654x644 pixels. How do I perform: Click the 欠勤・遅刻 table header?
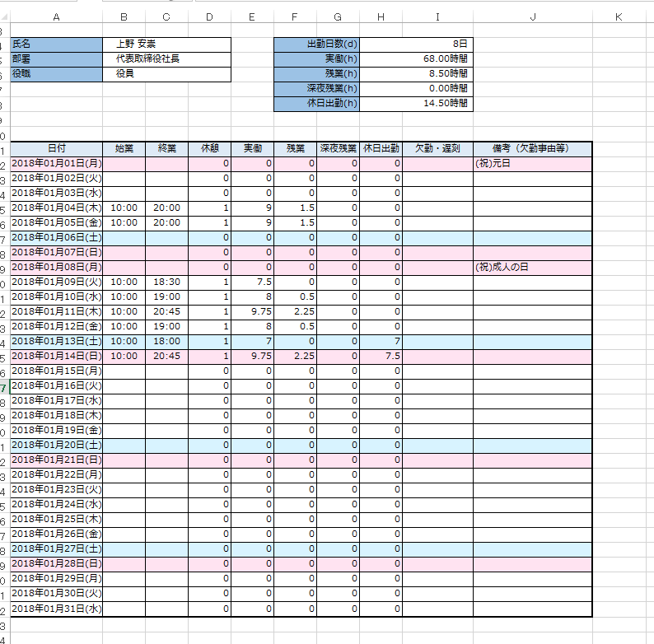[x=437, y=148]
